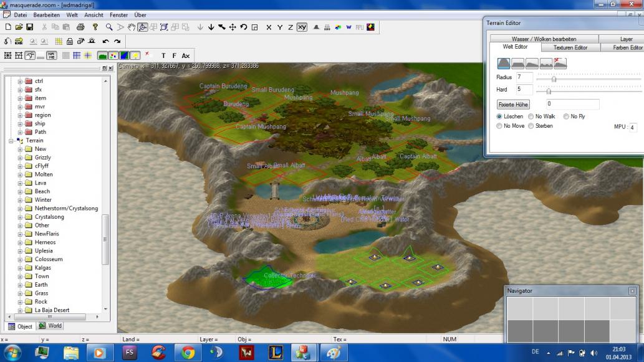Open the Bearbeiten menu
This screenshot has width=644, height=362.
[46, 14]
